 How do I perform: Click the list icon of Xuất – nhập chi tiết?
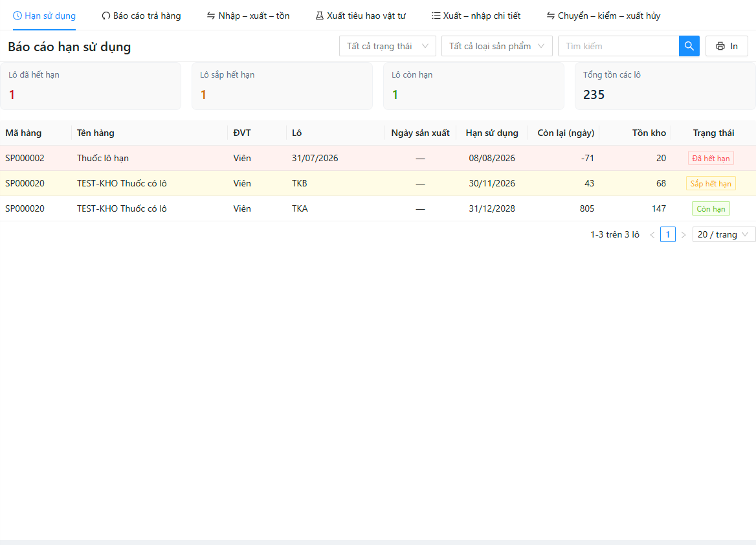(436, 16)
